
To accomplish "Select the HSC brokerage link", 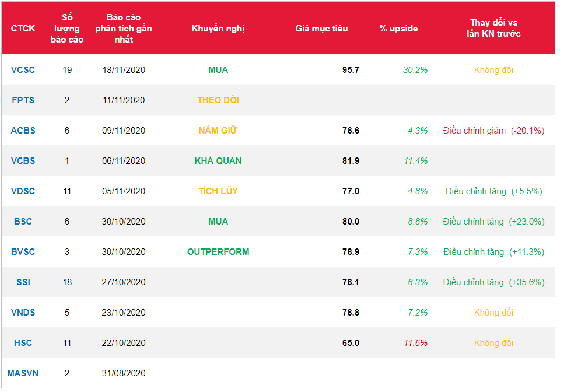I will coord(23,343).
